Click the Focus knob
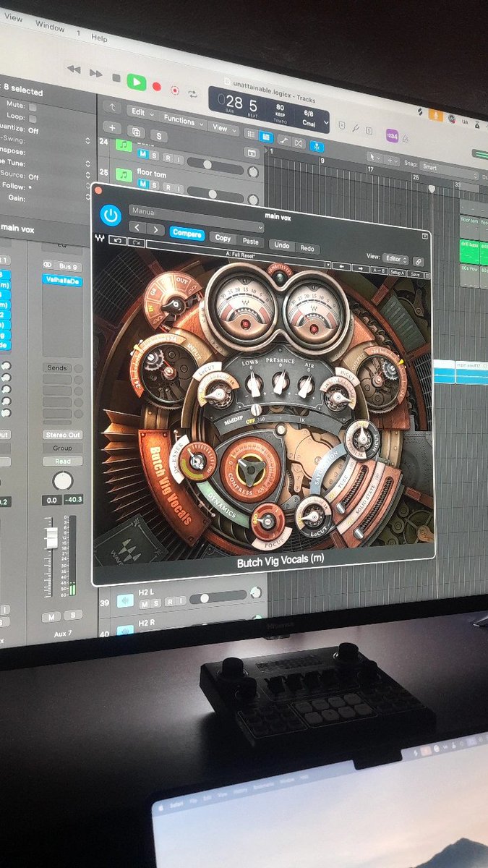The height and width of the screenshot is (868, 488). coord(267,521)
